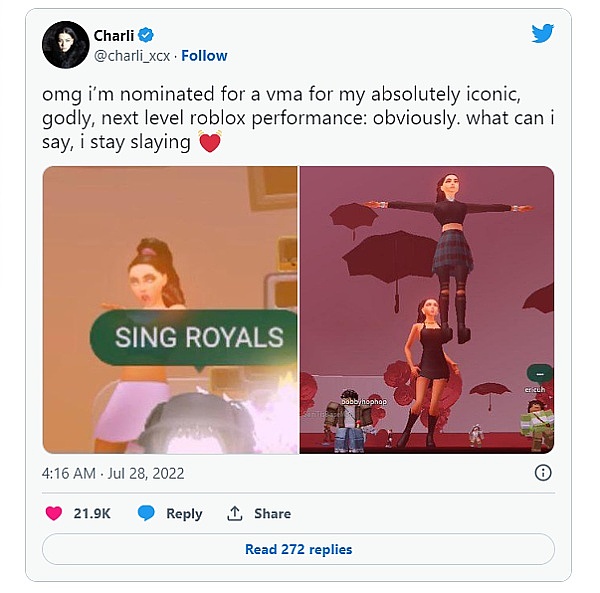Screen dimensions: 600x593
Task: Click the tweet body text
Action: pos(290,118)
